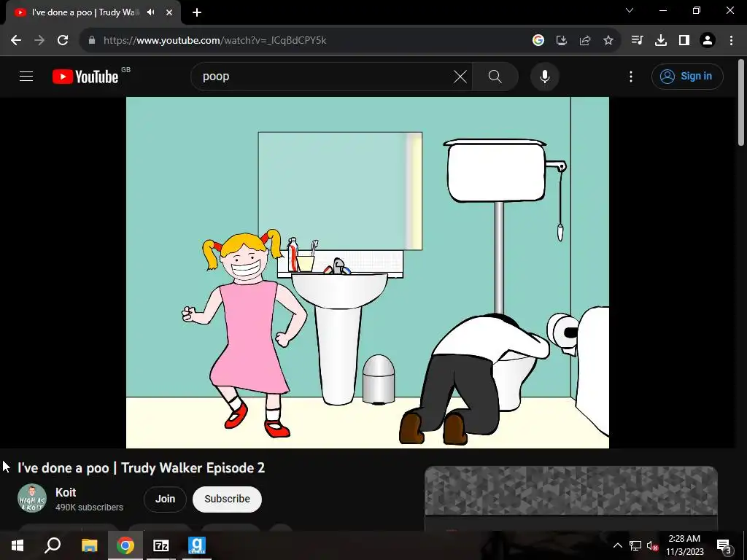Viewport: 747px width, 560px height.
Task: Open 7-Zip from the taskbar
Action: [x=161, y=545]
